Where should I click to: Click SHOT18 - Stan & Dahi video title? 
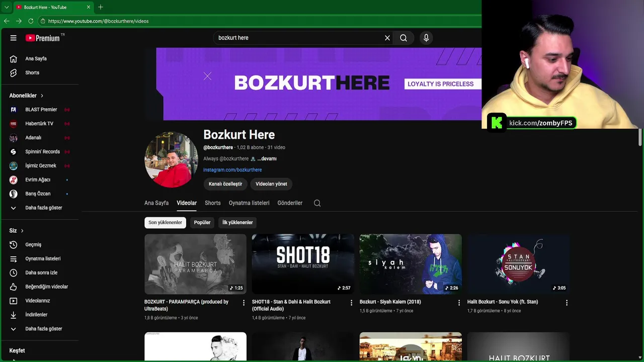[x=291, y=305]
